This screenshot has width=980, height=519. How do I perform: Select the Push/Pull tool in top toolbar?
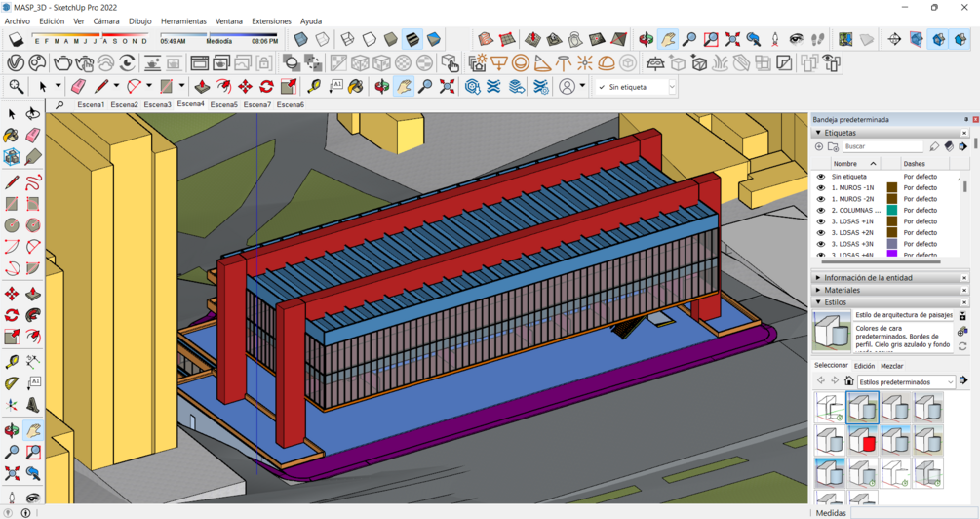click(x=202, y=86)
